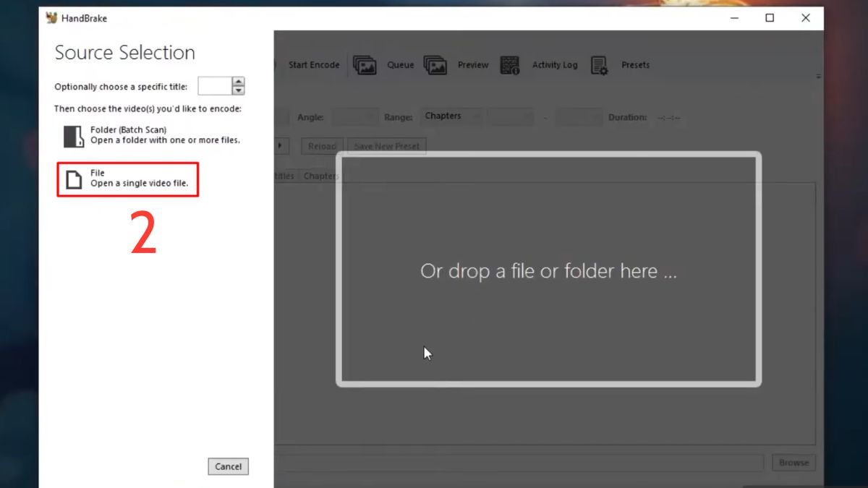The height and width of the screenshot is (488, 868).
Task: Increase the title number with up arrow
Action: point(238,82)
